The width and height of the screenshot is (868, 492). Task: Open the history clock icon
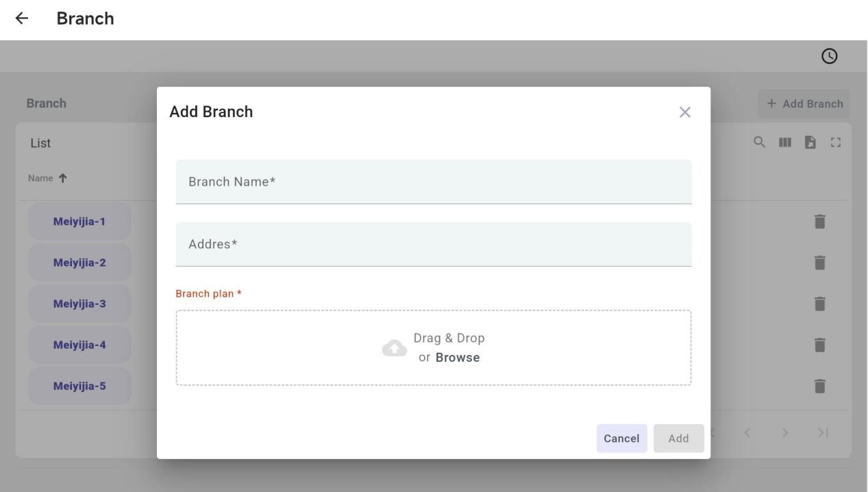830,56
